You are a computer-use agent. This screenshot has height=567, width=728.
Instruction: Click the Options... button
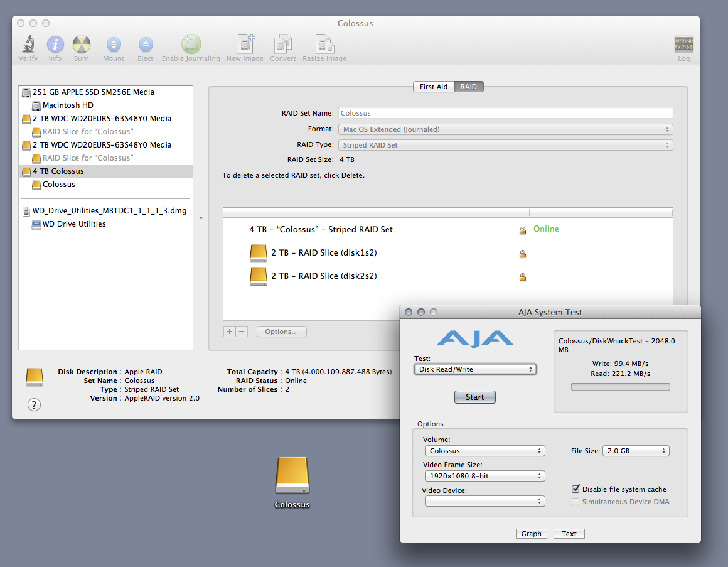point(281,332)
